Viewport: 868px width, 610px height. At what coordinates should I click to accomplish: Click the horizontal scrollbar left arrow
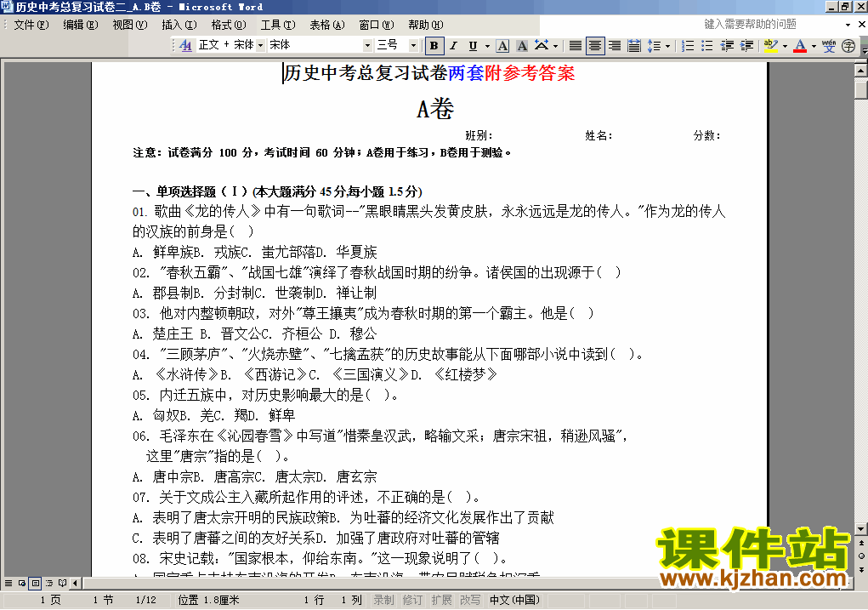76,583
